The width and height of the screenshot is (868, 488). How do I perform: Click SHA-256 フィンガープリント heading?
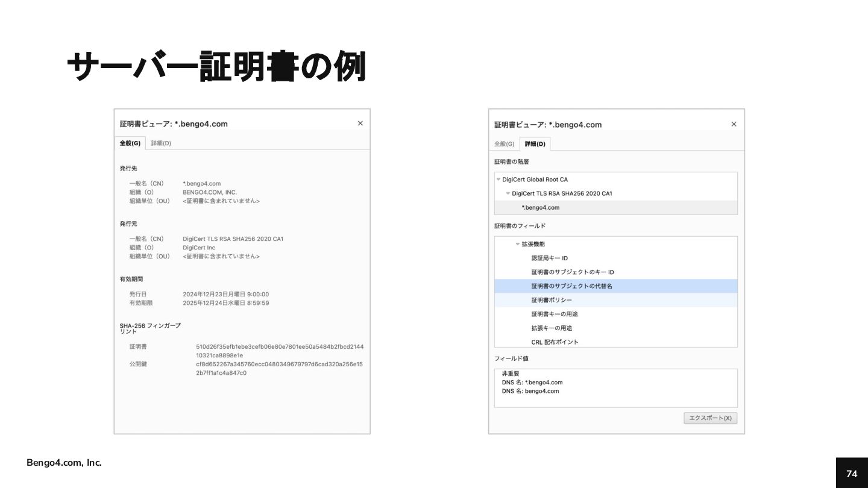150,328
